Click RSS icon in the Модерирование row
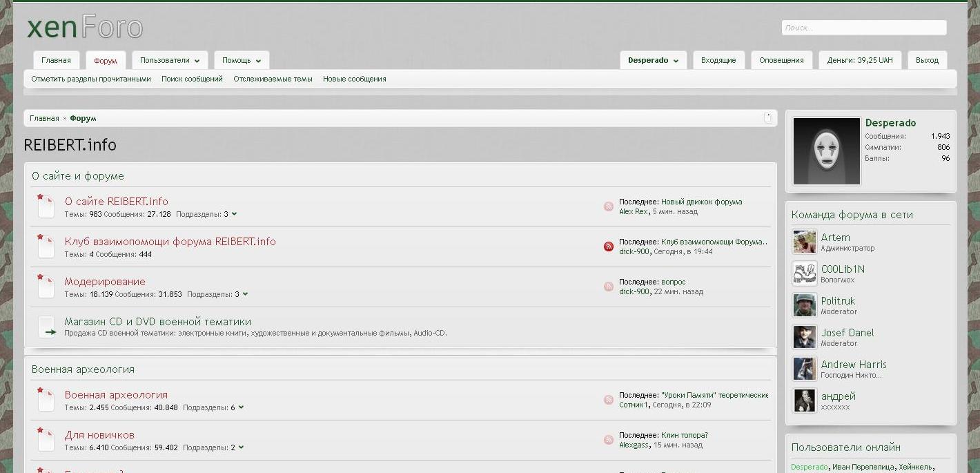The width and height of the screenshot is (980, 473). click(x=609, y=287)
